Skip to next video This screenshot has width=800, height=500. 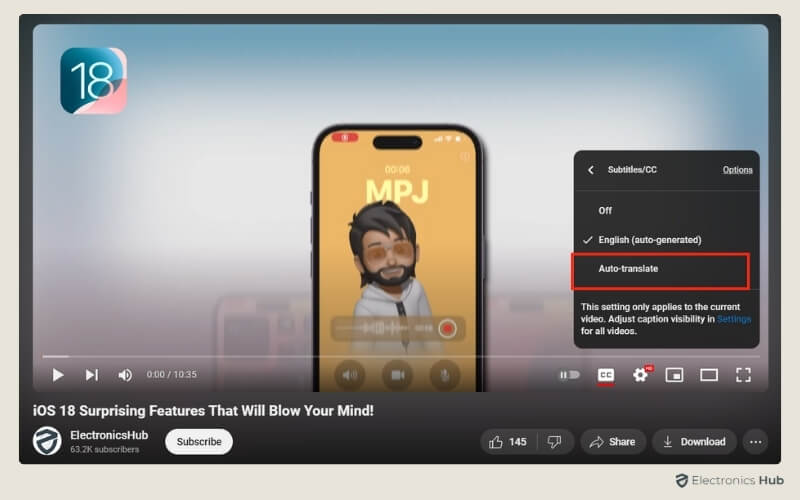91,375
